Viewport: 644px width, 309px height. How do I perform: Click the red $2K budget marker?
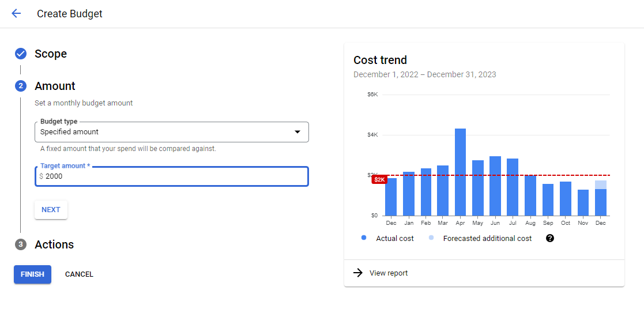coord(379,179)
